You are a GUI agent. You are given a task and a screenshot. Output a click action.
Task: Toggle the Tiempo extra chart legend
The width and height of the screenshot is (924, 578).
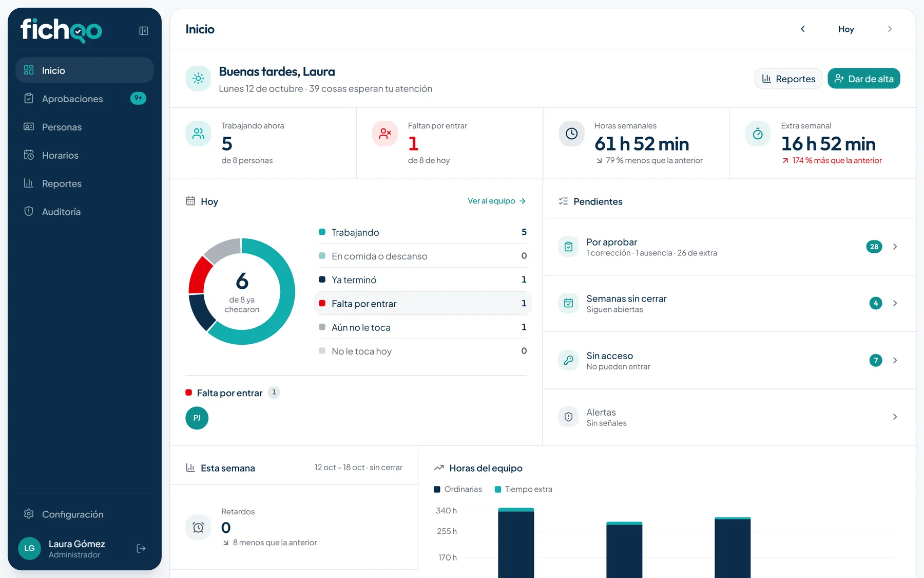(523, 489)
